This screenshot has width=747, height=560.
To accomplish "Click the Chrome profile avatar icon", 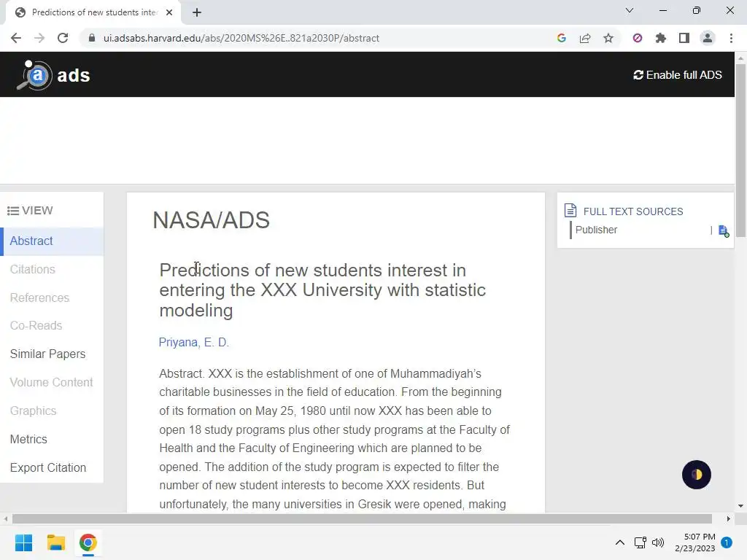I will click(708, 38).
